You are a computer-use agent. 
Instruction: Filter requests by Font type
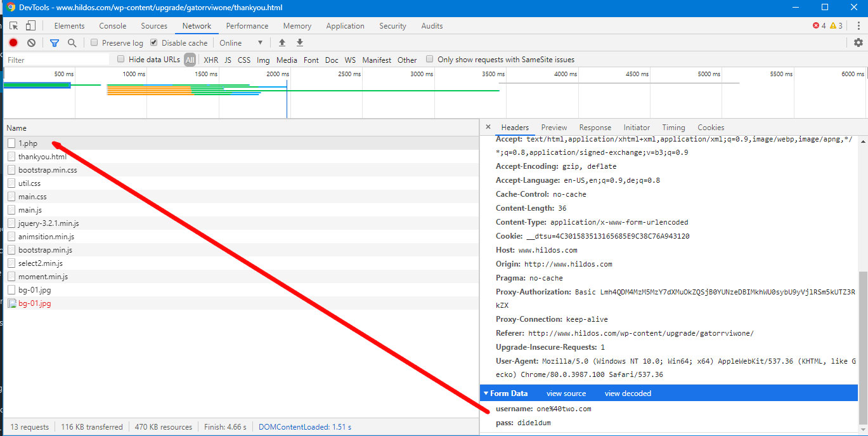(x=311, y=60)
